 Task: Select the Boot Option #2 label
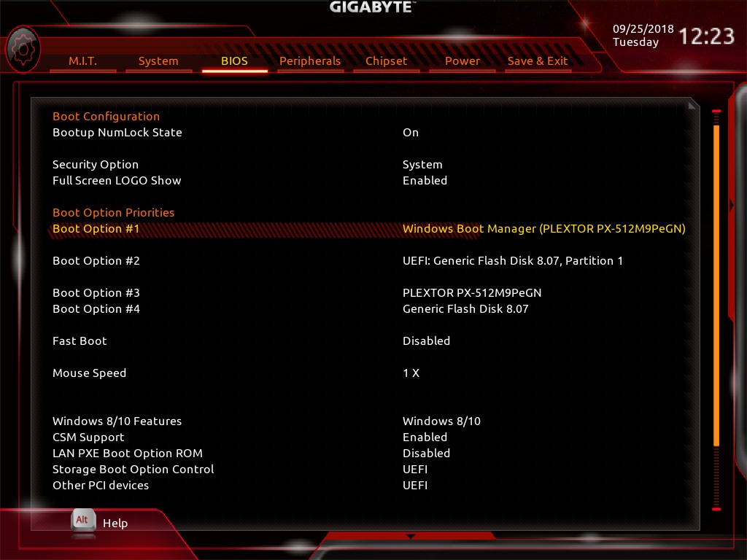[x=96, y=260]
